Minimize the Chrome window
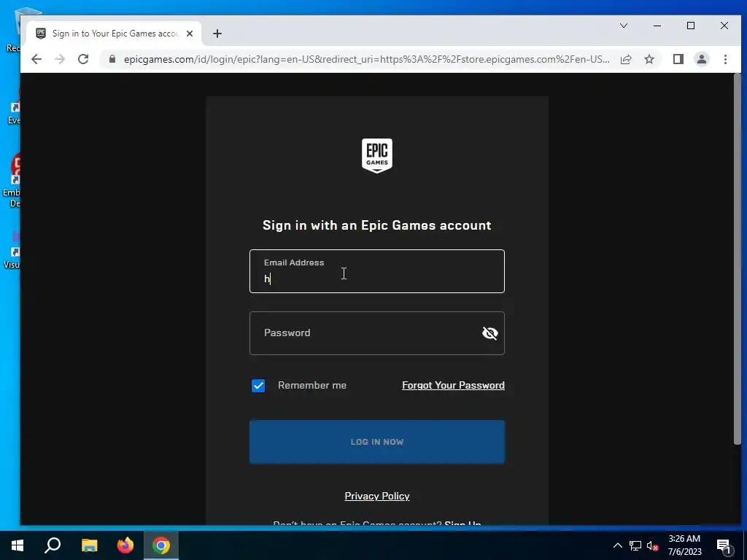747x560 pixels. [x=657, y=26]
